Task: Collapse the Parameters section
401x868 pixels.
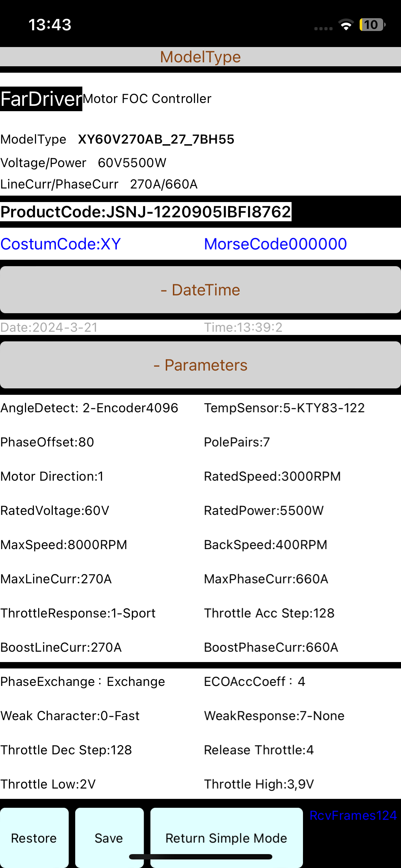Action: click(x=200, y=365)
